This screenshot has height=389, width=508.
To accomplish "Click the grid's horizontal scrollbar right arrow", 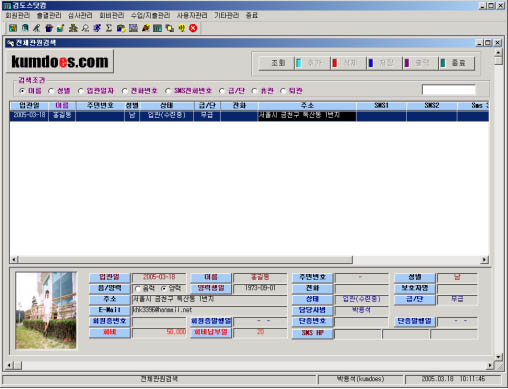I will point(485,260).
